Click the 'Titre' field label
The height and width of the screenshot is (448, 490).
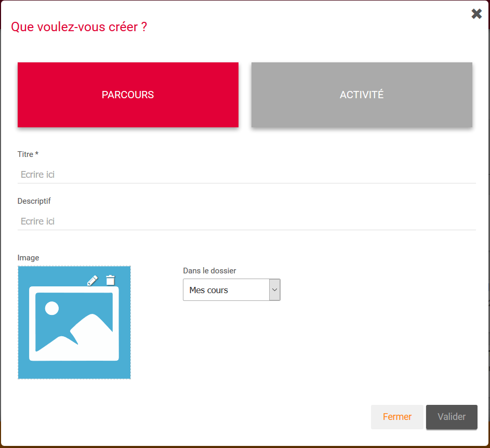(25, 154)
